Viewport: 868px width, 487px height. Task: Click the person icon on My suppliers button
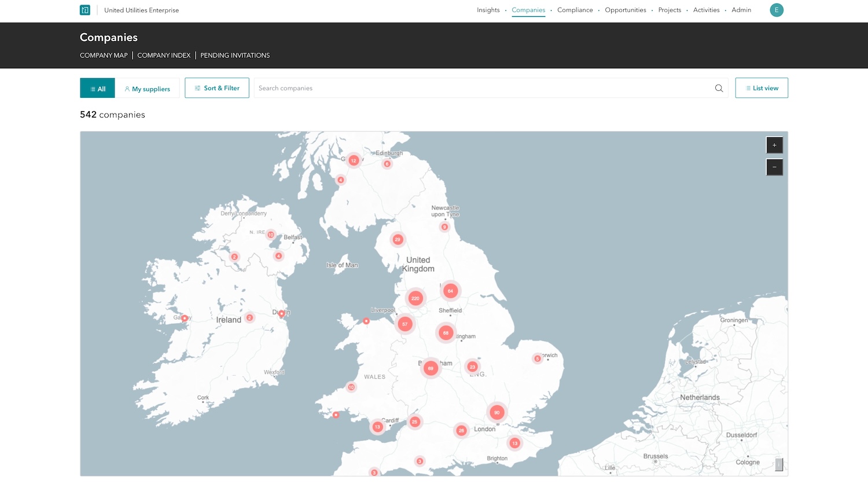pos(127,88)
